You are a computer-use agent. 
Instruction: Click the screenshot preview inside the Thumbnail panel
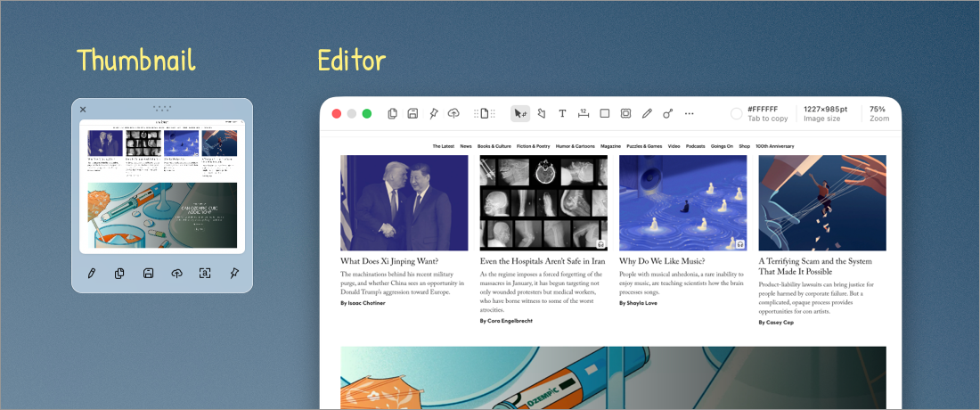click(162, 185)
